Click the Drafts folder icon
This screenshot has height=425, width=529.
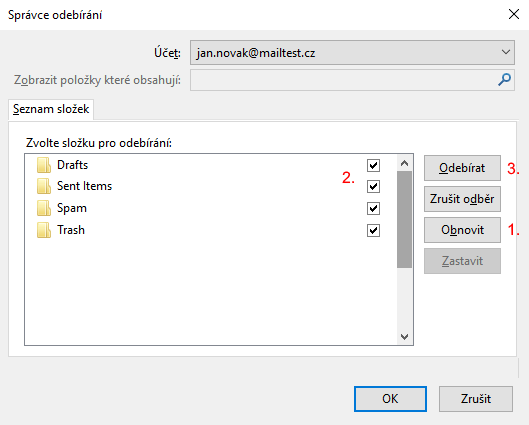pyautogui.click(x=44, y=165)
